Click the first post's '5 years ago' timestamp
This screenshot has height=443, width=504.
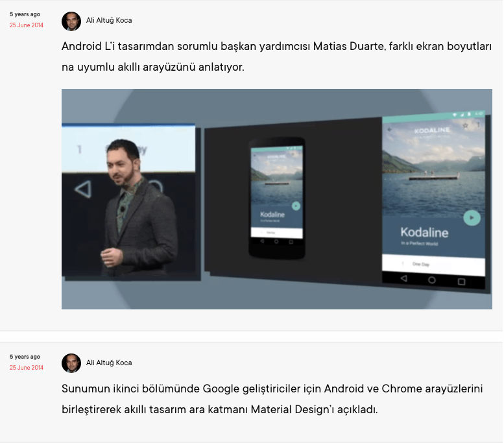point(25,14)
